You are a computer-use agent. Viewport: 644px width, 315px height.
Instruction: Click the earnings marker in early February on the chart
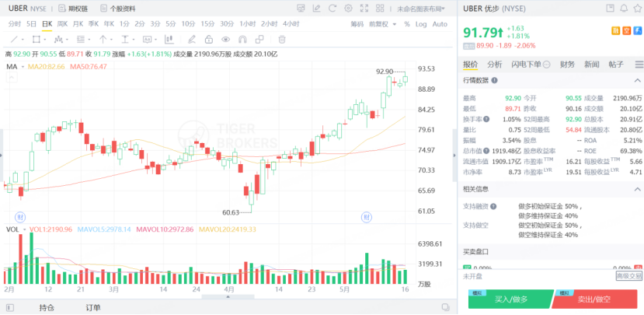pos(19,216)
